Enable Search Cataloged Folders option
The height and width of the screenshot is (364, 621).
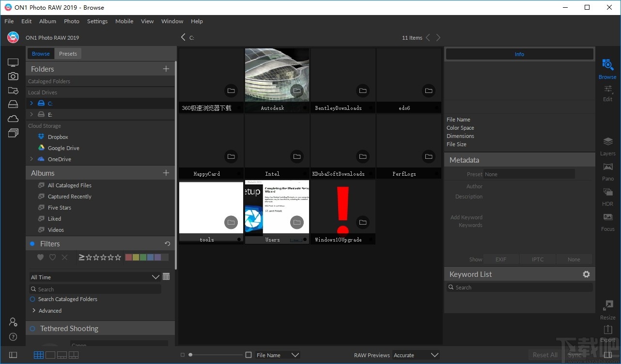point(32,299)
